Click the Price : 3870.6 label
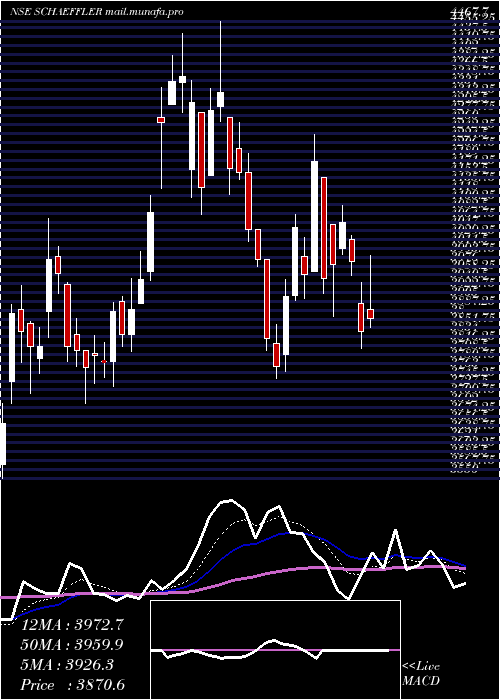The width and height of the screenshot is (500, 700). pos(73,685)
